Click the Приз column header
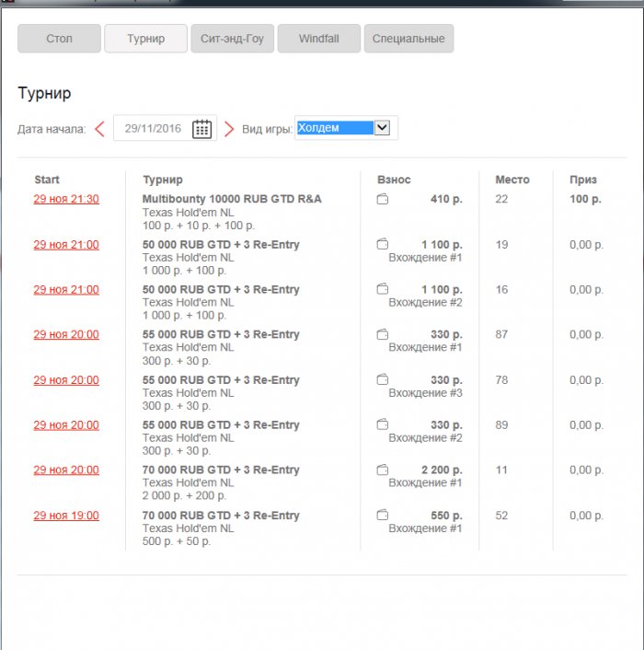 point(583,180)
